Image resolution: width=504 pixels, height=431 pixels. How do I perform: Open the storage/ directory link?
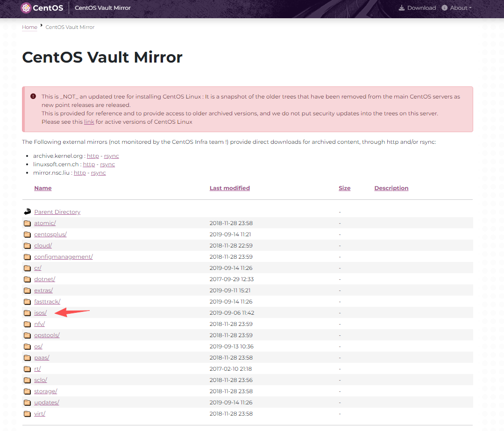click(46, 391)
